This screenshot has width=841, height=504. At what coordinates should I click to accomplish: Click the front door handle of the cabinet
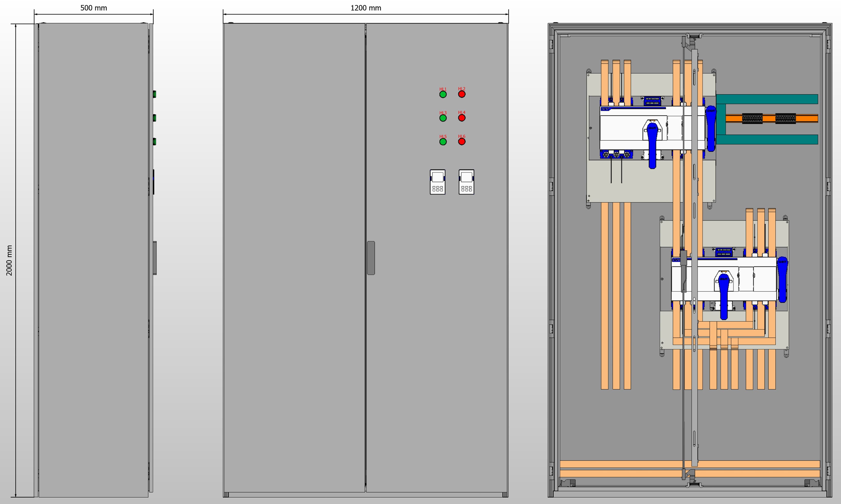tap(371, 258)
